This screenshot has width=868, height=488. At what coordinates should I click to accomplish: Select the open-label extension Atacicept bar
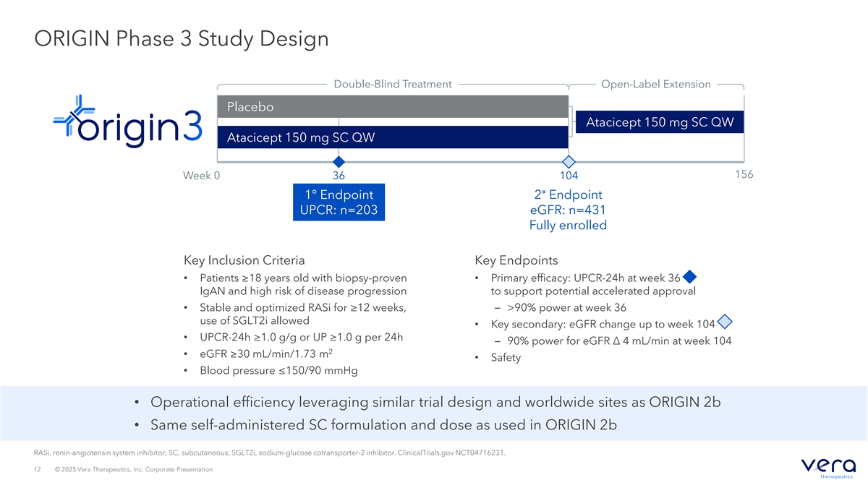659,122
